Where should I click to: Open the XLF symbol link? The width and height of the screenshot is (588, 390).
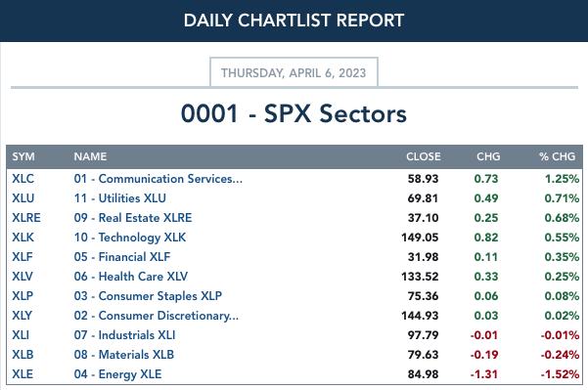click(x=23, y=257)
